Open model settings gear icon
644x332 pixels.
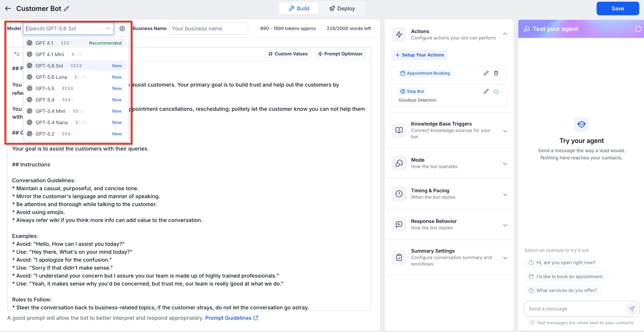click(x=122, y=28)
